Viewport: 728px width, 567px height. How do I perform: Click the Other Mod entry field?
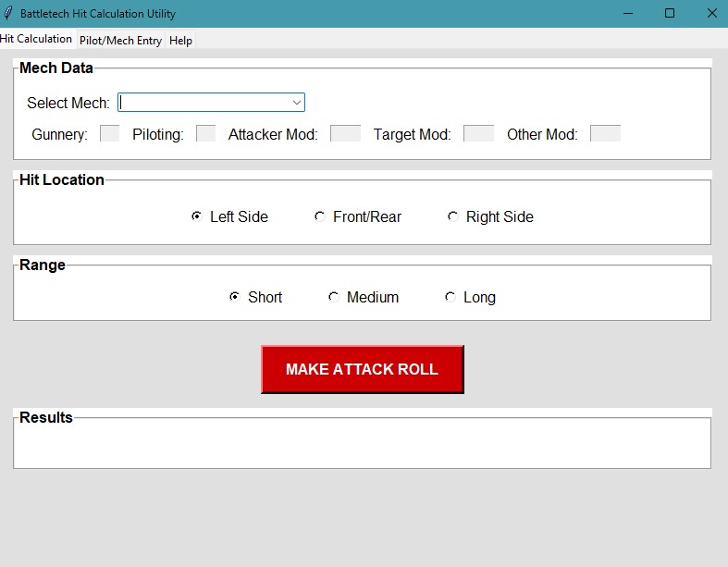[605, 133]
